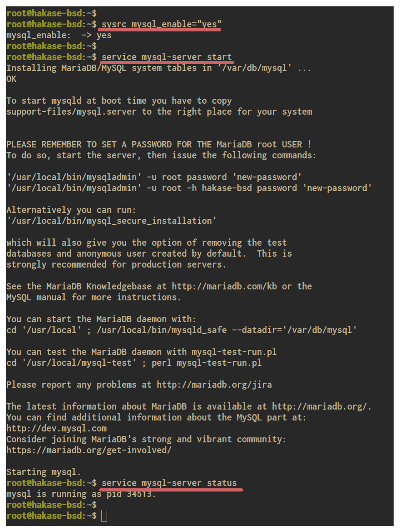Open the http://mariadb.com/kb link
Image resolution: width=400 pixels, height=532 pixels.
224,286
